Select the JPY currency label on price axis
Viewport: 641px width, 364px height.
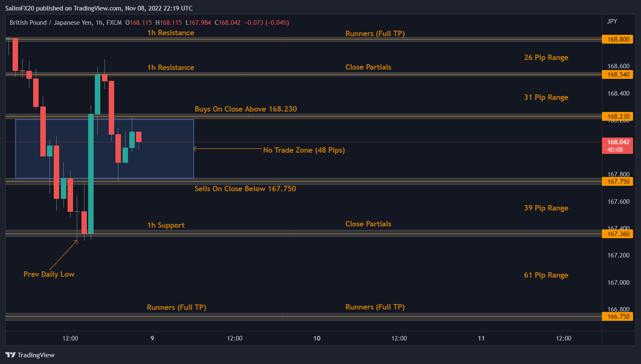pyautogui.click(x=612, y=21)
